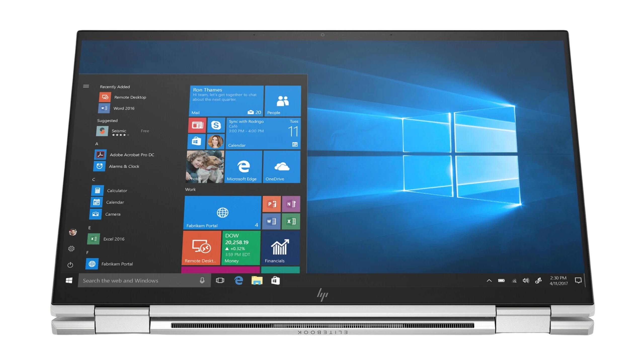The image size is (644, 362).
Task: Open the Mail tile from Ron Thames
Action: 226,101
